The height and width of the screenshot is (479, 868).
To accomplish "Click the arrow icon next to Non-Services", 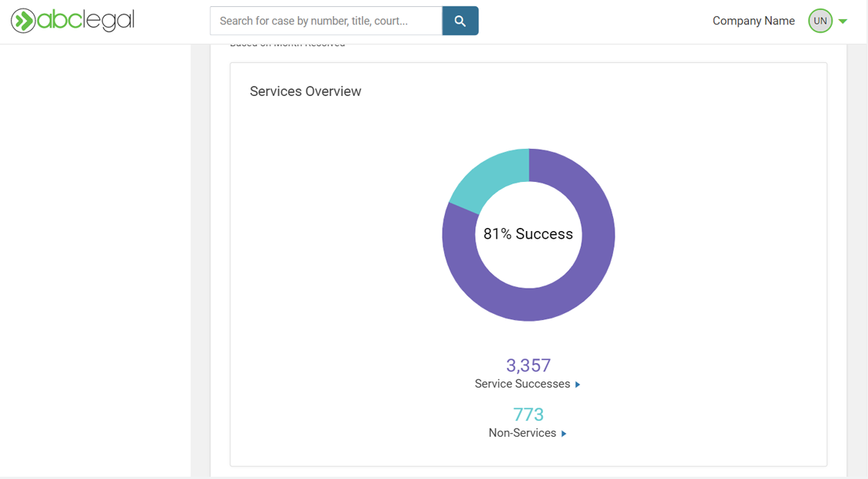I will 564,433.
